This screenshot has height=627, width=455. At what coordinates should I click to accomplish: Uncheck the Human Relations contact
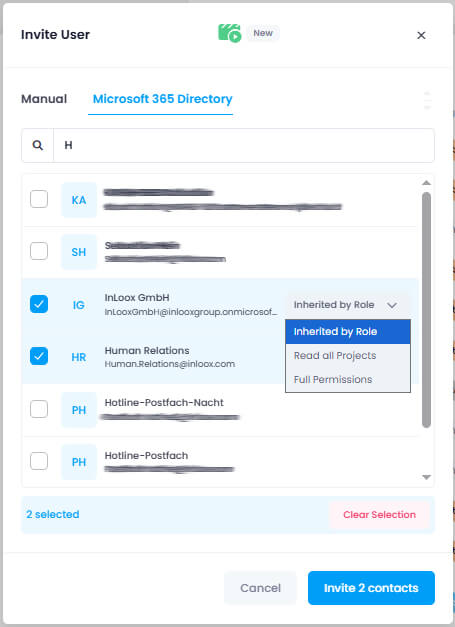pos(39,356)
